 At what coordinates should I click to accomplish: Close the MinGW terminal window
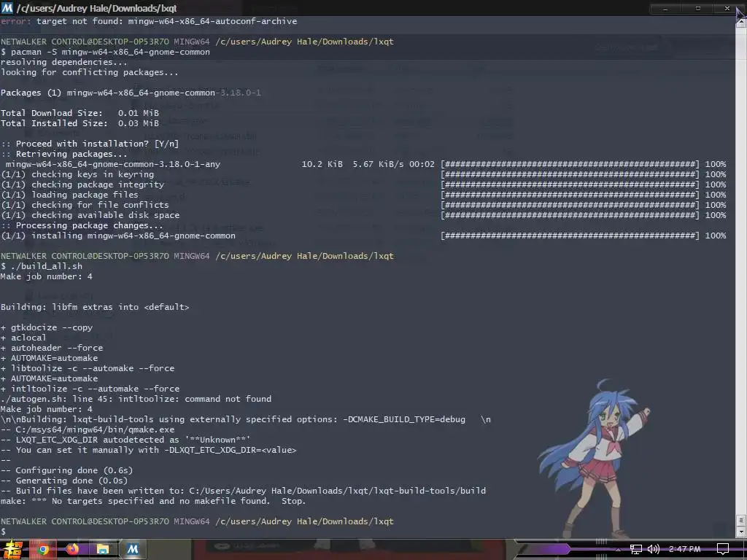coord(727,9)
